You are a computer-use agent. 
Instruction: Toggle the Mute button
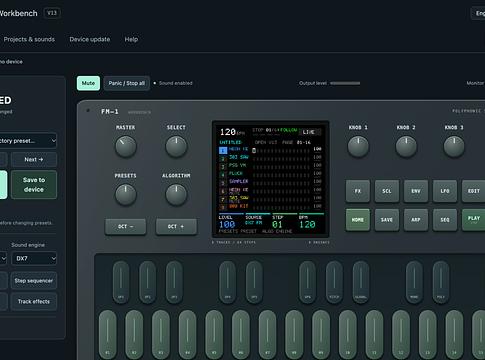(x=88, y=83)
